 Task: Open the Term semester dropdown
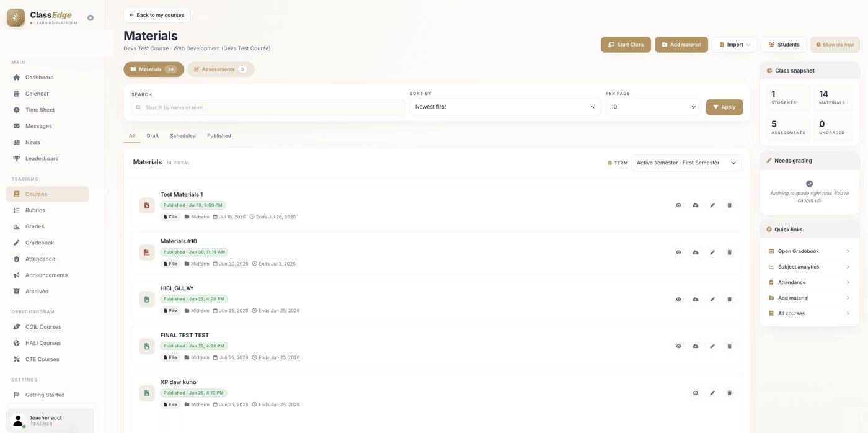(686, 163)
